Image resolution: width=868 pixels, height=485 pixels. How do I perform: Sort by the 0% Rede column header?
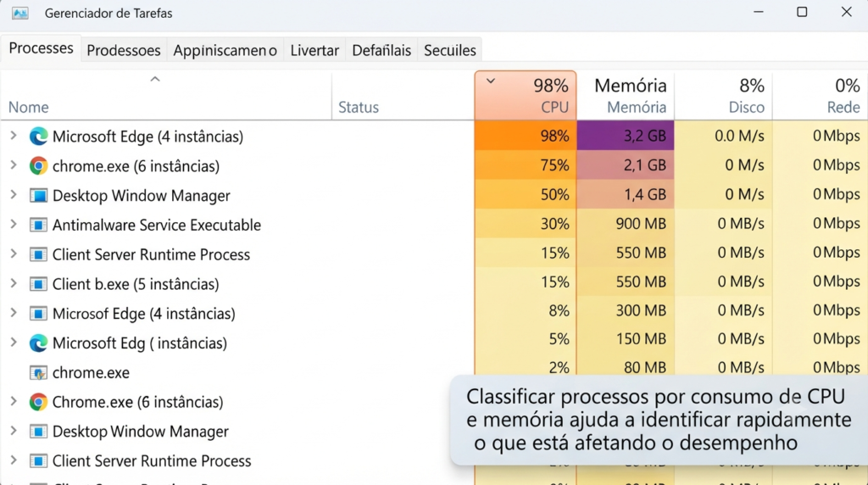click(821, 95)
